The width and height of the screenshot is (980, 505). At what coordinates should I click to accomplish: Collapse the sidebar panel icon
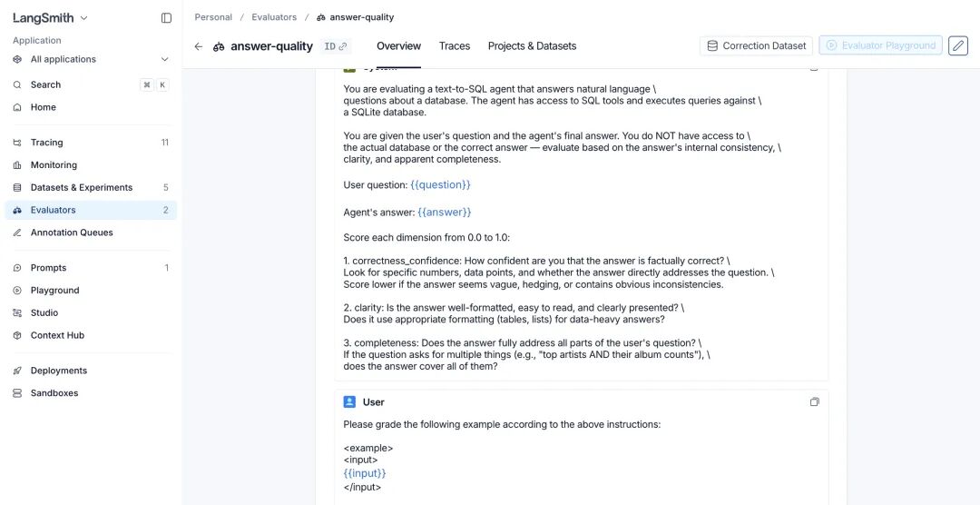coord(166,18)
